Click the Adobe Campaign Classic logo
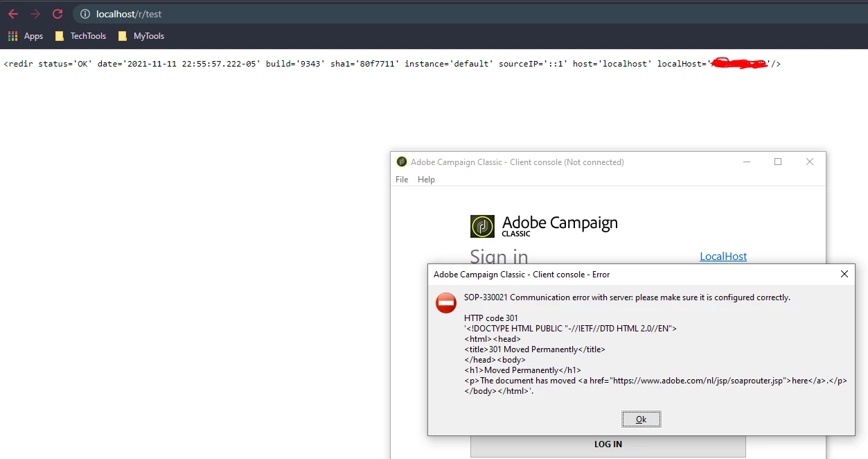 point(544,226)
